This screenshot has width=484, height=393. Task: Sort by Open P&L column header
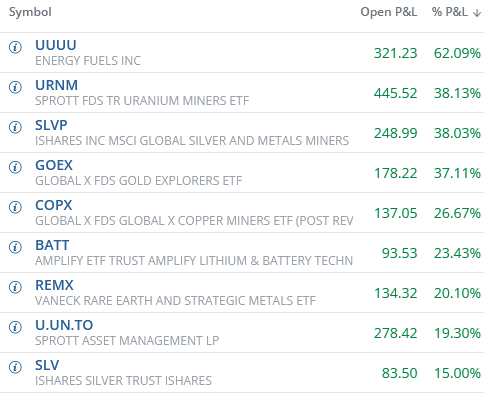click(x=389, y=12)
